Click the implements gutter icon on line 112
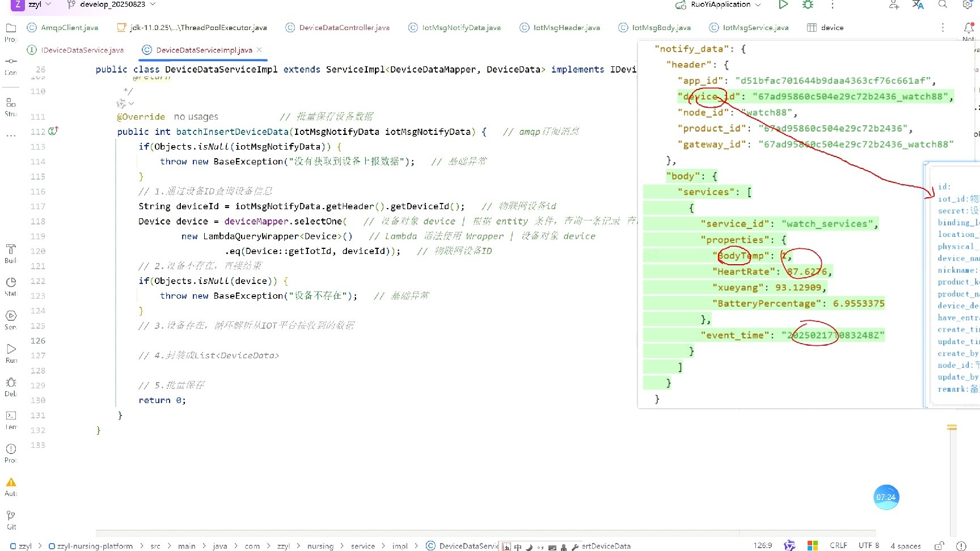 click(53, 131)
